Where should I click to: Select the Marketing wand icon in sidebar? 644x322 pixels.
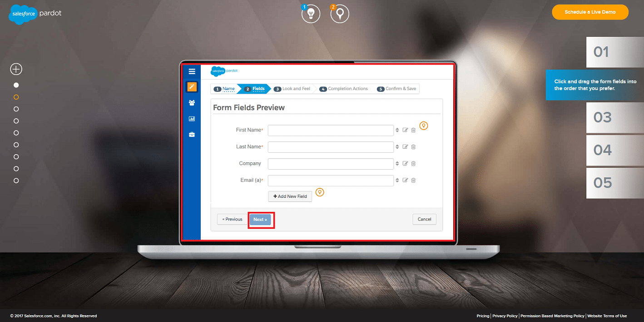[x=192, y=87]
